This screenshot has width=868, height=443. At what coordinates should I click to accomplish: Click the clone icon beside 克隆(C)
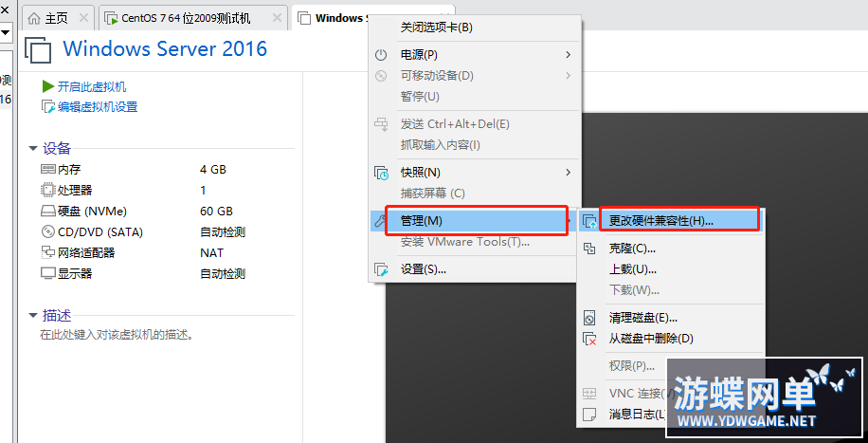click(x=589, y=249)
